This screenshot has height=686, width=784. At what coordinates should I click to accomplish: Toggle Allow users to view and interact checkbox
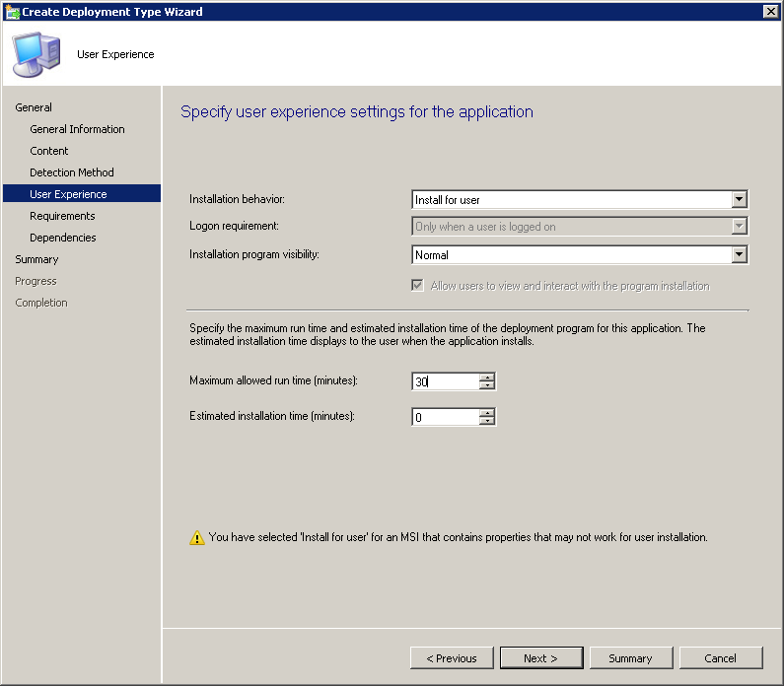point(418,286)
